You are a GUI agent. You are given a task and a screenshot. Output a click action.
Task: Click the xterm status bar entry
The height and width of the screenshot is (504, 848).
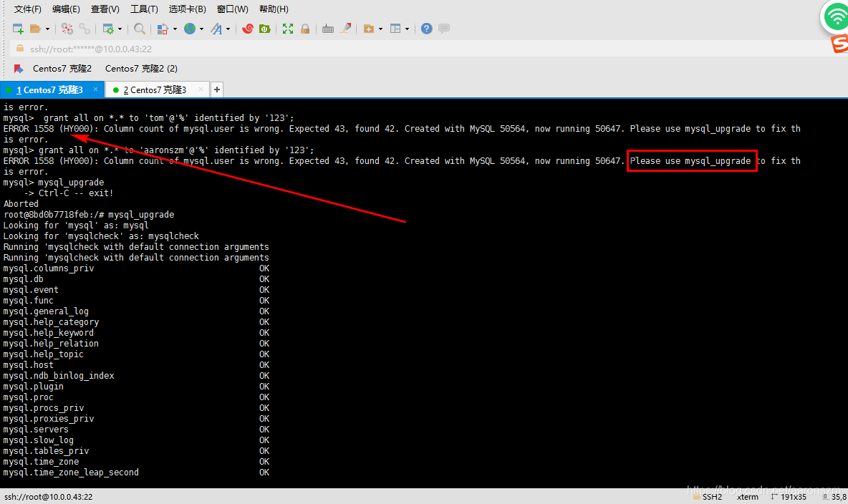point(748,496)
